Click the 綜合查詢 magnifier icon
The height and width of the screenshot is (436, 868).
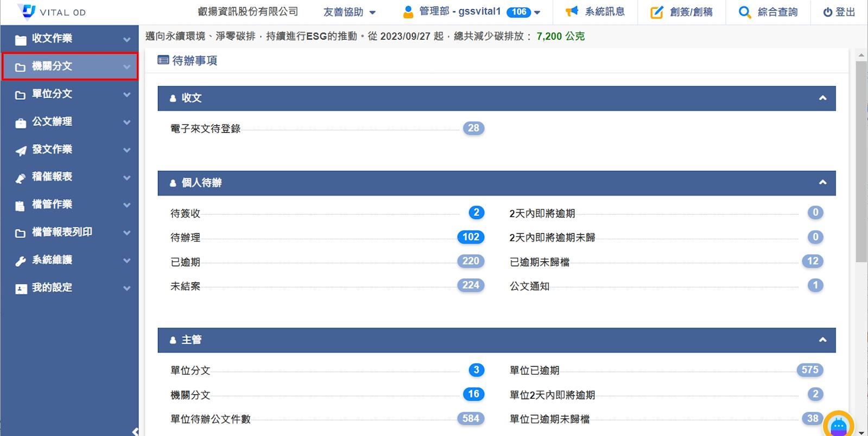click(x=745, y=12)
